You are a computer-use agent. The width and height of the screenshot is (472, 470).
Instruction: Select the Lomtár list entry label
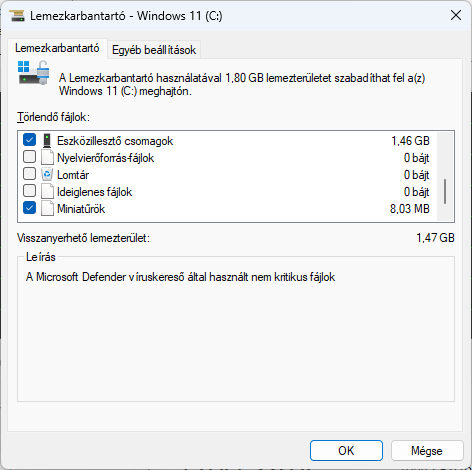73,175
